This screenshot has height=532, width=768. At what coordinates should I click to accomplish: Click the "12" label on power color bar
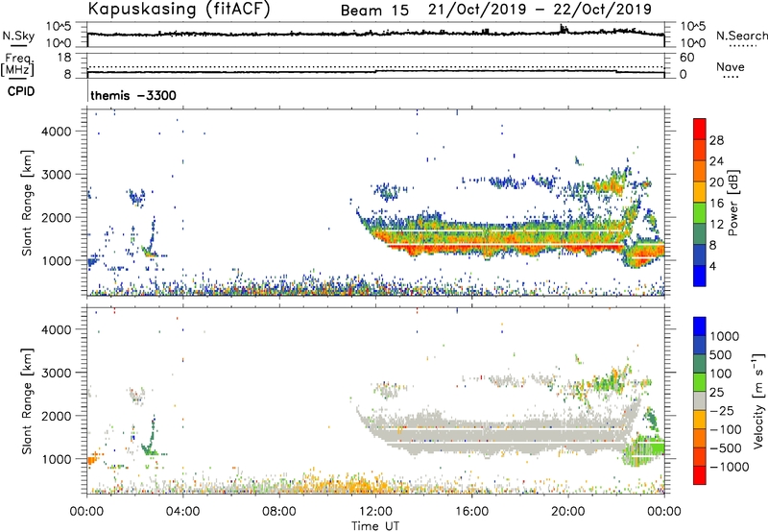click(716, 225)
